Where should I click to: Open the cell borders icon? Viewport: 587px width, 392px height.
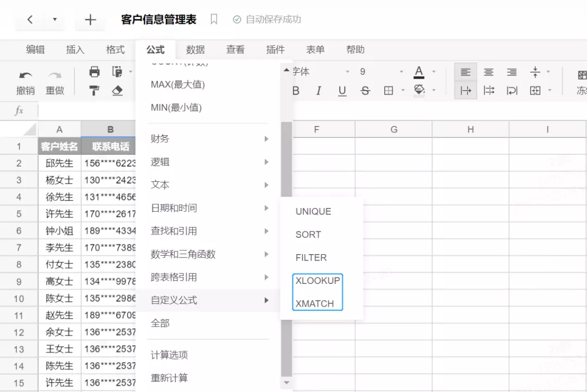[x=390, y=91]
